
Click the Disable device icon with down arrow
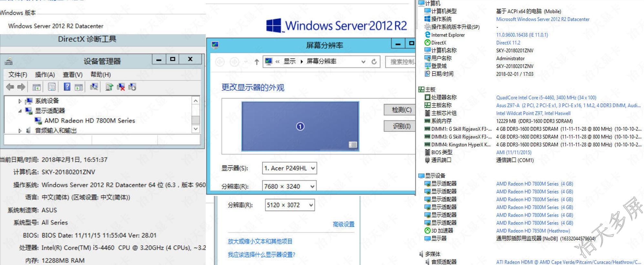coord(132,87)
